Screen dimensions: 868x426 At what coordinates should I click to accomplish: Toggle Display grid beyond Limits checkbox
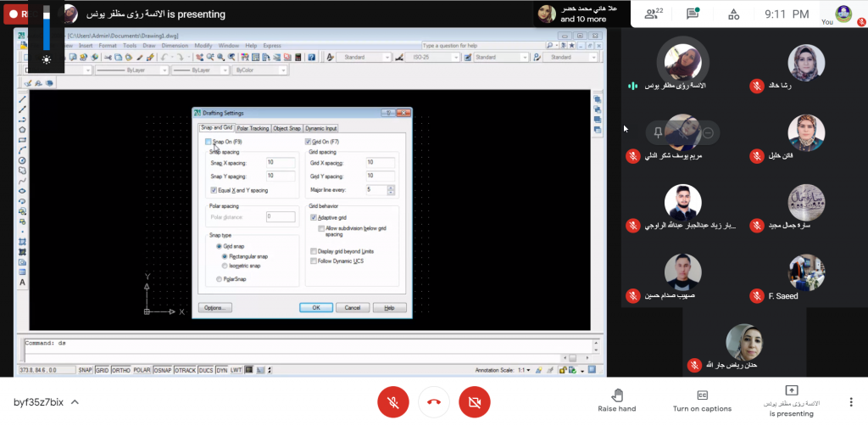point(314,251)
